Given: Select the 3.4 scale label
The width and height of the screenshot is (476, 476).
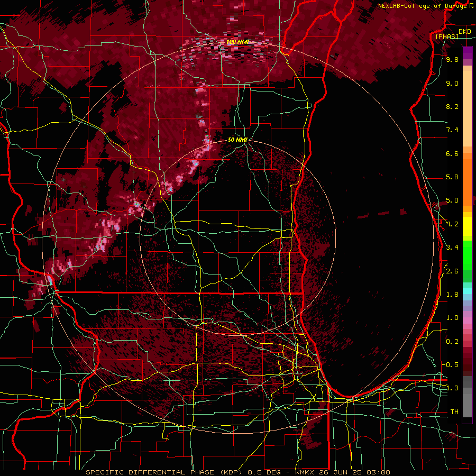Looking at the screenshot, I should tap(452, 248).
